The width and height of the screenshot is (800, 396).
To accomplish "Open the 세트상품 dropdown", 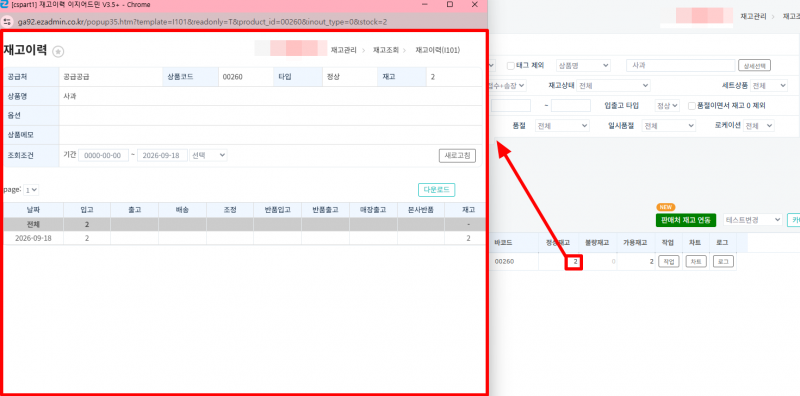I will pyautogui.click(x=769, y=86).
